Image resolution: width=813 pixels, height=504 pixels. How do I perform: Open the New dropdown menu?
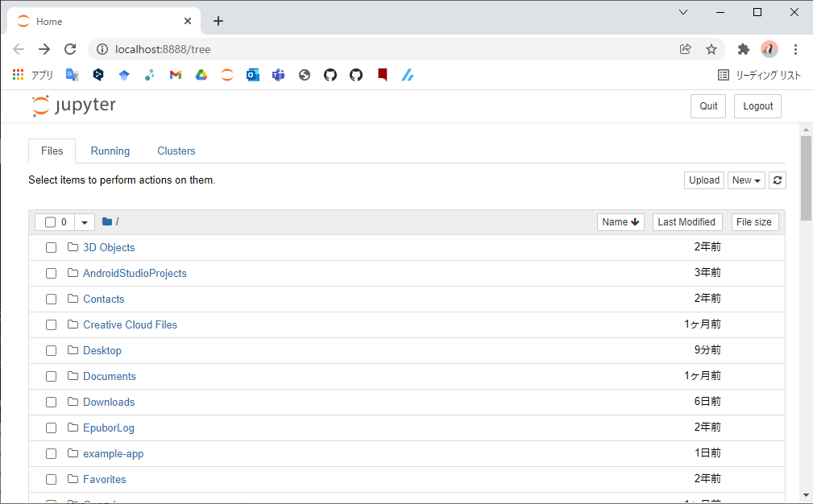click(x=746, y=180)
